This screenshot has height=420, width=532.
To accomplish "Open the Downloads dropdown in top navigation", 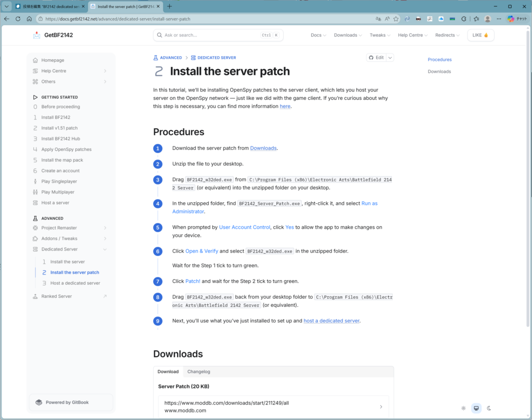I will [x=348, y=35].
